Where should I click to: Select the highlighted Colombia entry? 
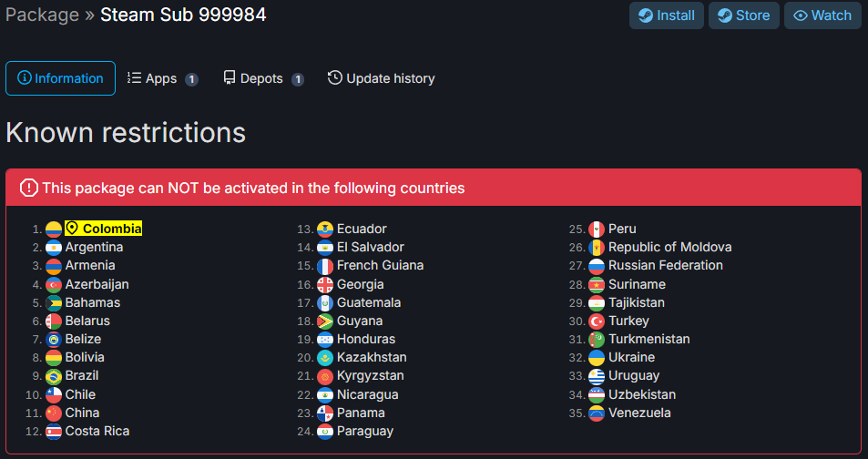pyautogui.click(x=104, y=228)
